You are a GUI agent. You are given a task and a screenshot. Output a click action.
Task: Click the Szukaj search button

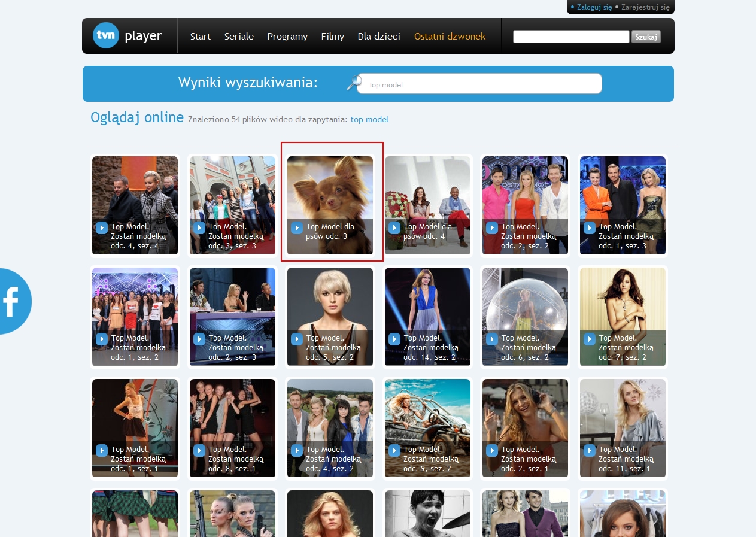pyautogui.click(x=646, y=37)
